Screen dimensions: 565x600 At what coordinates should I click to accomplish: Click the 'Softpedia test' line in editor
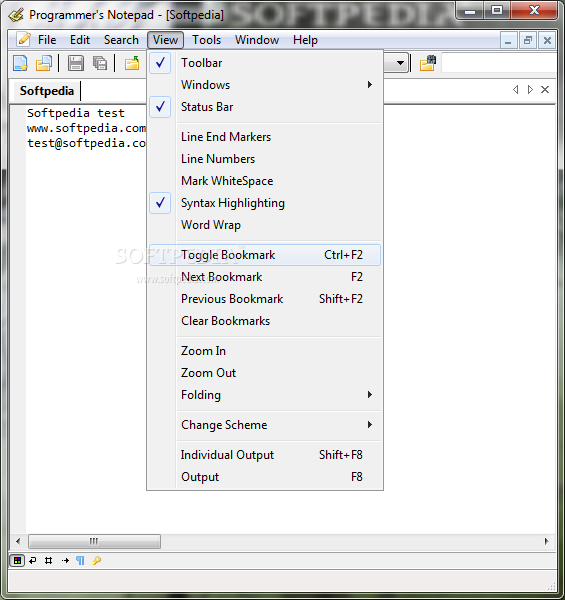(x=76, y=113)
